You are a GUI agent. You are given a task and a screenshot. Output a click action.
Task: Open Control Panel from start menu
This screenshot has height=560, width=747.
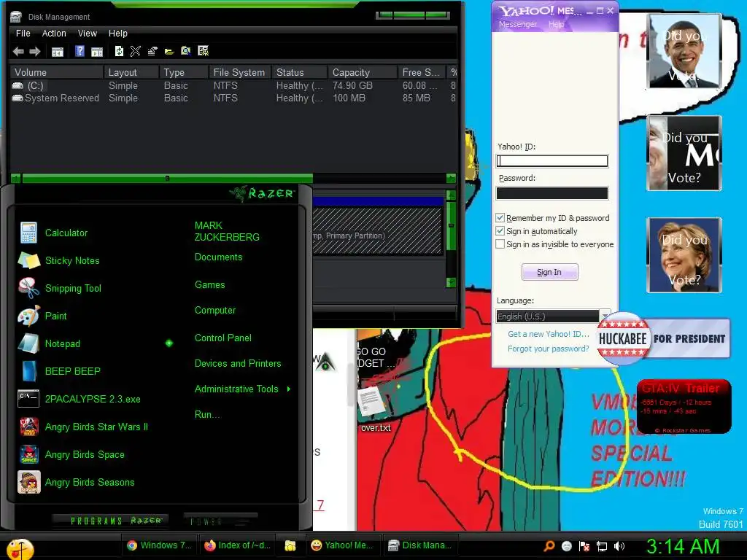223,338
